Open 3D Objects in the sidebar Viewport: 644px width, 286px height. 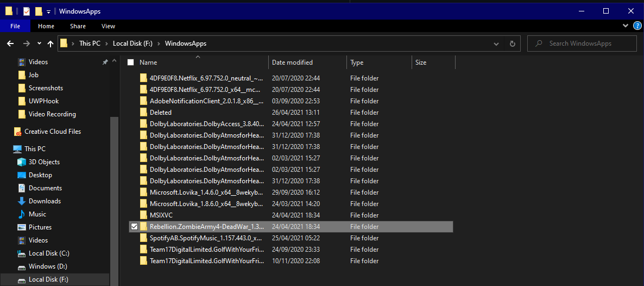[44, 161]
